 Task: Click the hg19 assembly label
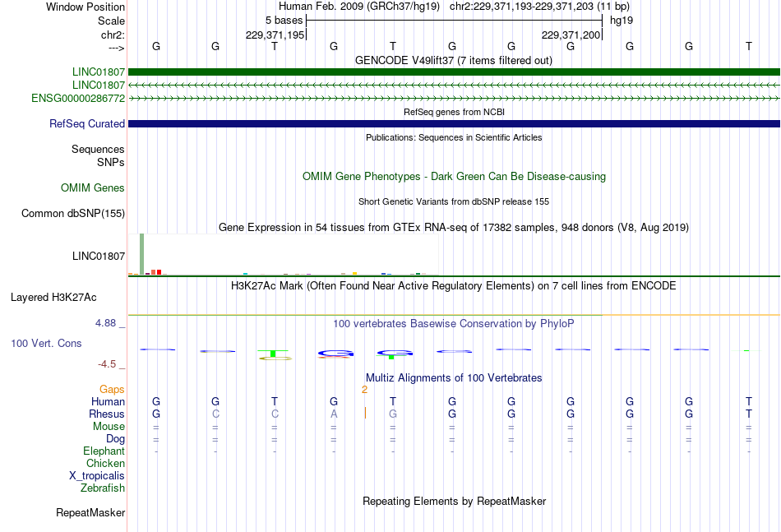[622, 21]
